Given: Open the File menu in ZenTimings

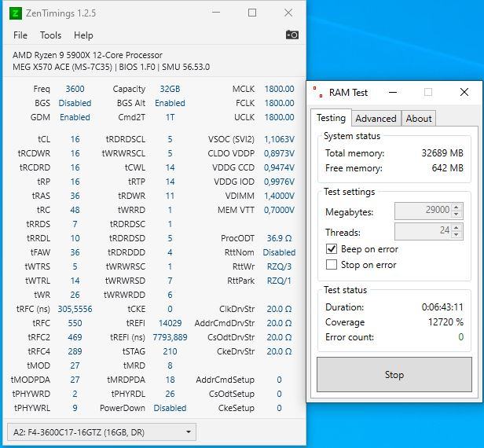Looking at the screenshot, I should click(20, 35).
